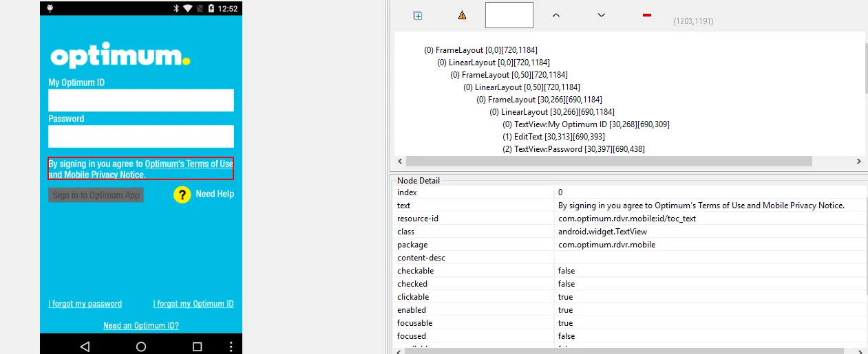Open Optimum's Terms of Use link
The width and height of the screenshot is (868, 354).
[189, 164]
